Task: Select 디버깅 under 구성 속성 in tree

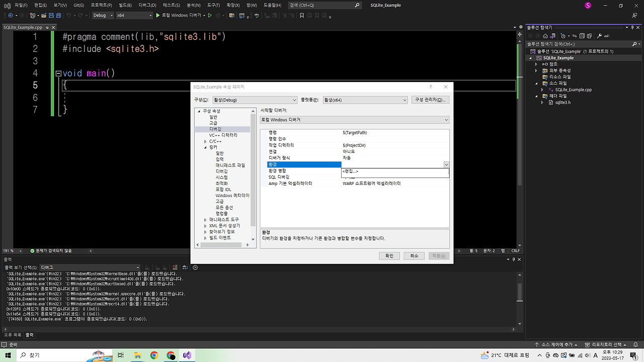Action: (x=215, y=129)
